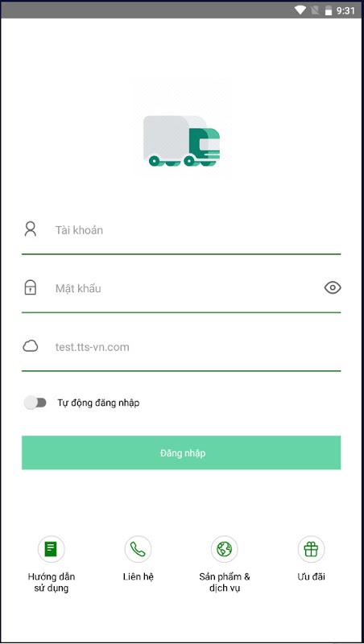This screenshot has width=364, height=644.
Task: Click the Wi-Fi status bar icon
Action: pos(300,10)
